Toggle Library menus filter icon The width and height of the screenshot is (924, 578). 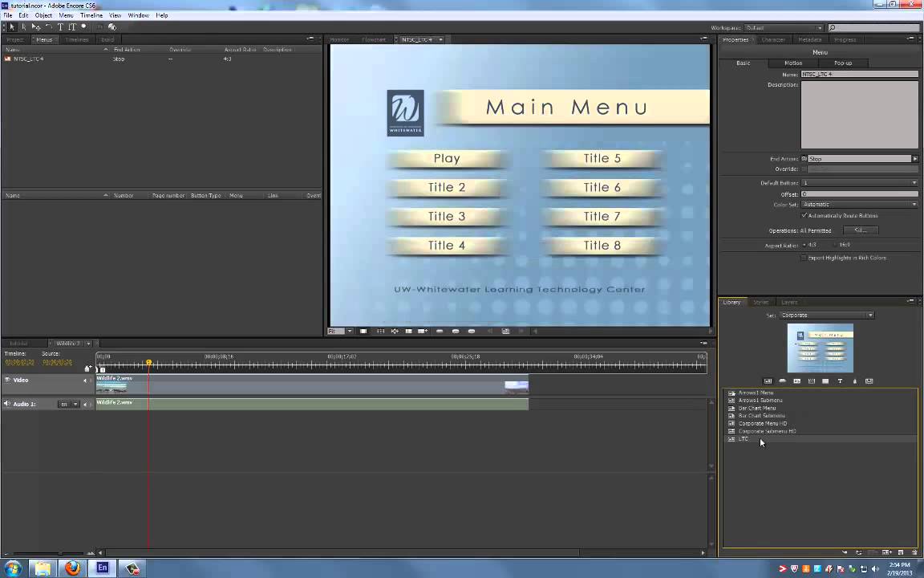coord(768,381)
